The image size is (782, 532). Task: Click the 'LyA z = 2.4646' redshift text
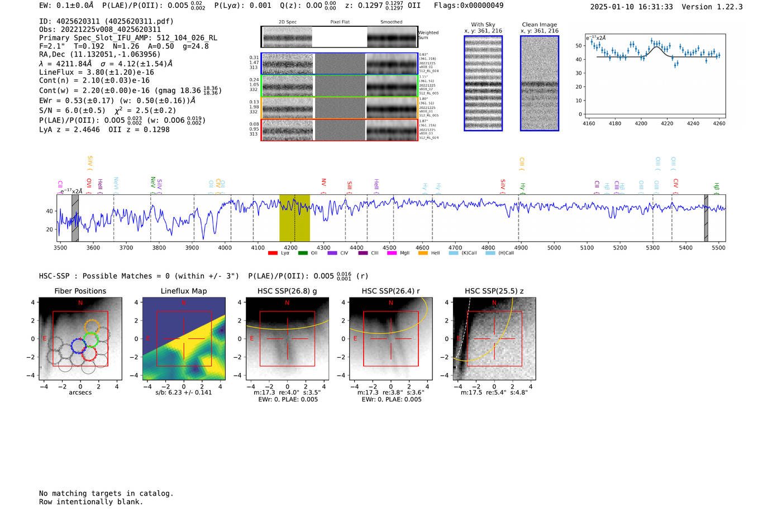[x=69, y=130]
